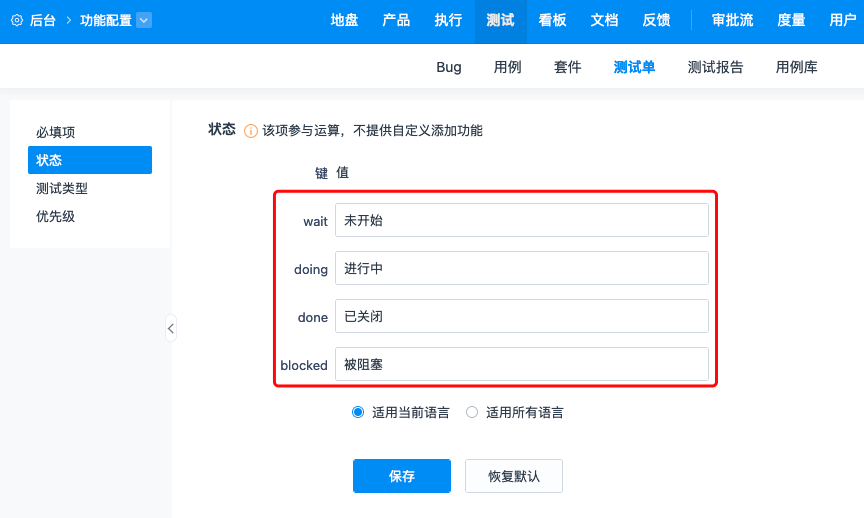Click the blocked value input field
This screenshot has height=518, width=864.
(x=522, y=364)
